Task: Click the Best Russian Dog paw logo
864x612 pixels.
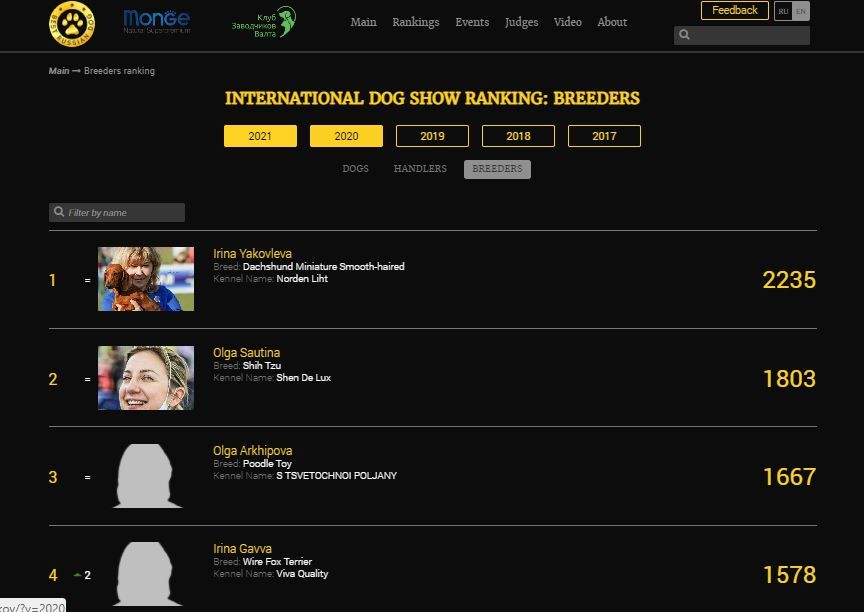Action: (x=72, y=23)
